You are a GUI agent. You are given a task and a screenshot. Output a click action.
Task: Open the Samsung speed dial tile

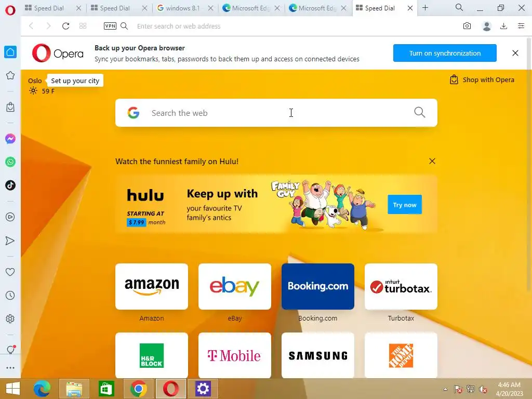coord(318,355)
